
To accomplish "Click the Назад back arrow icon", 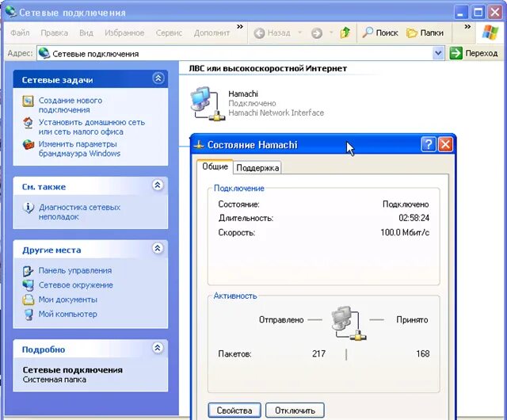I will [x=259, y=33].
